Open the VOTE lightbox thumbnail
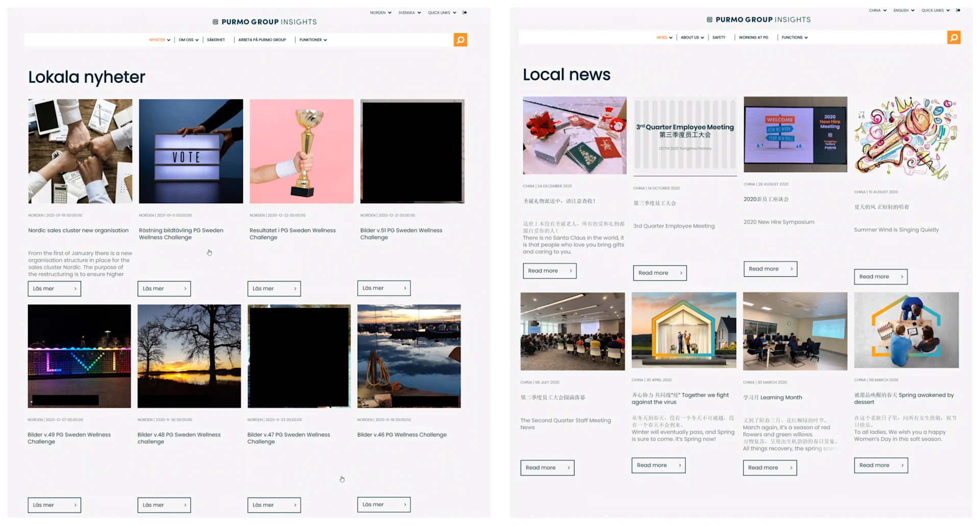Image resolution: width=980 pixels, height=525 pixels. tap(191, 151)
